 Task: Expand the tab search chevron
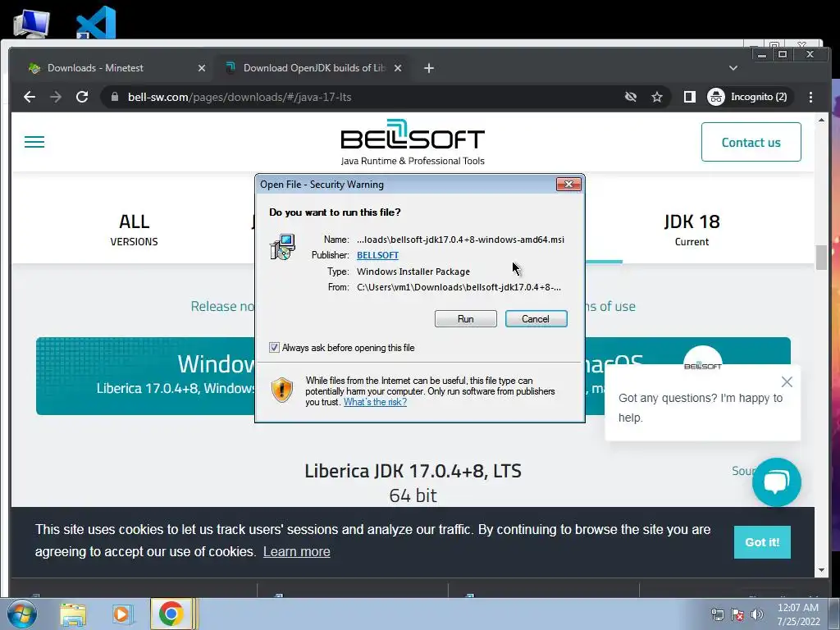click(733, 68)
